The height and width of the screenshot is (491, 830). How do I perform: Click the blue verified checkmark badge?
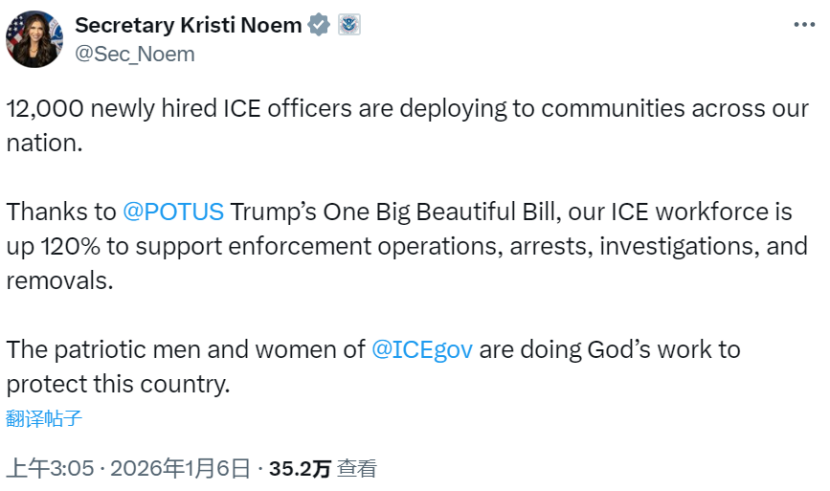(x=319, y=26)
